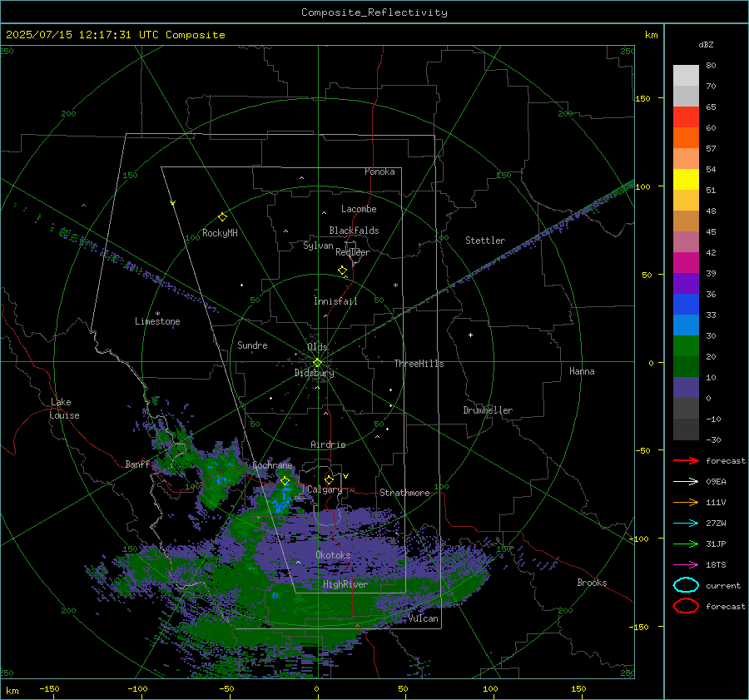Click the Composite_Reflectivity title
This screenshot has height=700, width=749.
[x=374, y=12]
